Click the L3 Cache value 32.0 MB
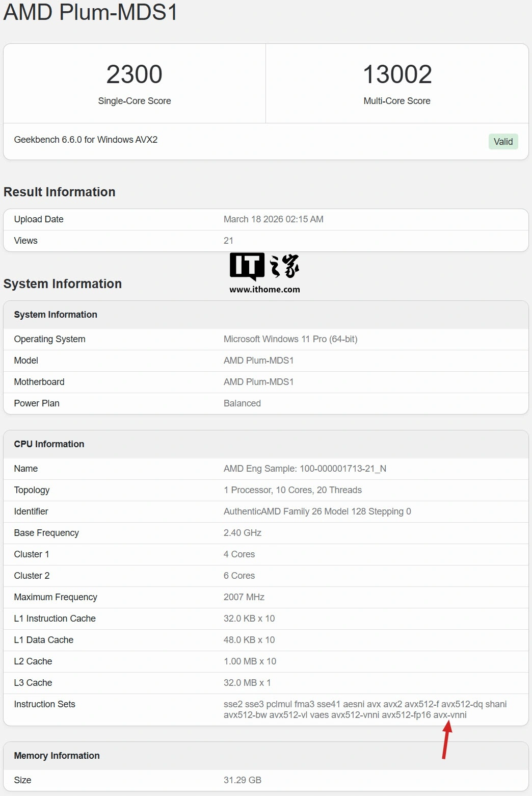 click(247, 683)
